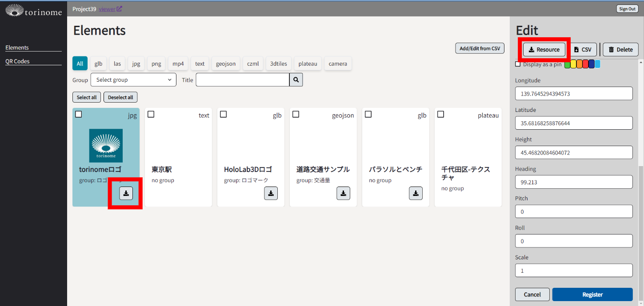Enable Display as a pin
The height and width of the screenshot is (306, 644).
518,64
